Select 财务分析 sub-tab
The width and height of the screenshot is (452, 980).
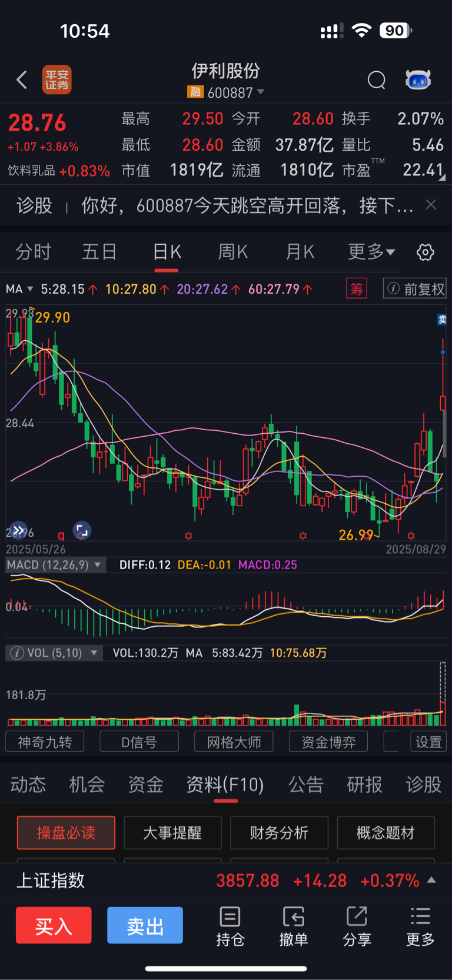click(x=279, y=832)
